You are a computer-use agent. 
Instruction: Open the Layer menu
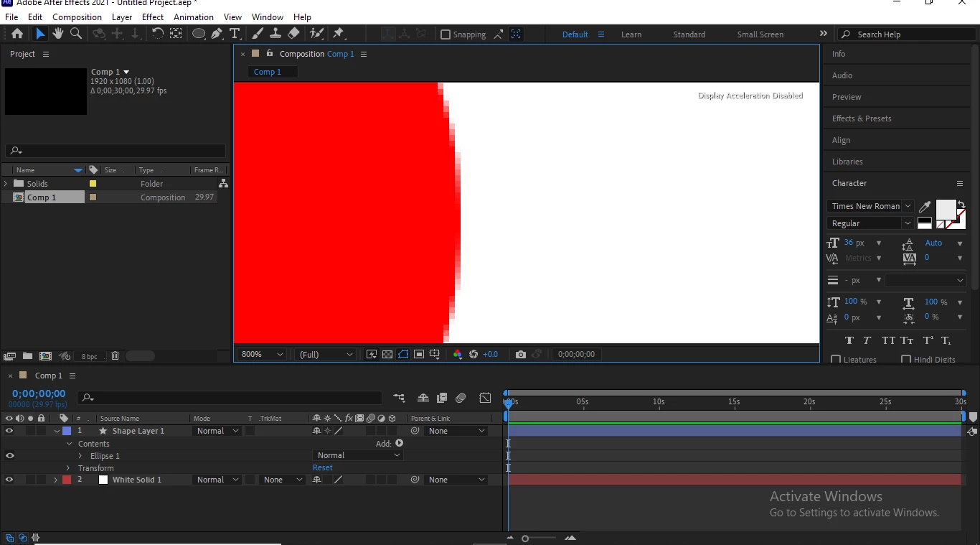tap(122, 17)
